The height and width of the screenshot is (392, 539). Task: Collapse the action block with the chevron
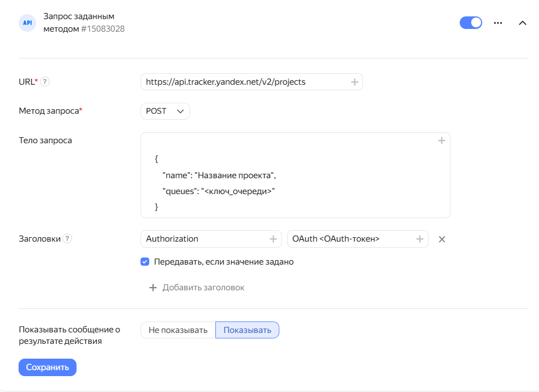pyautogui.click(x=523, y=22)
